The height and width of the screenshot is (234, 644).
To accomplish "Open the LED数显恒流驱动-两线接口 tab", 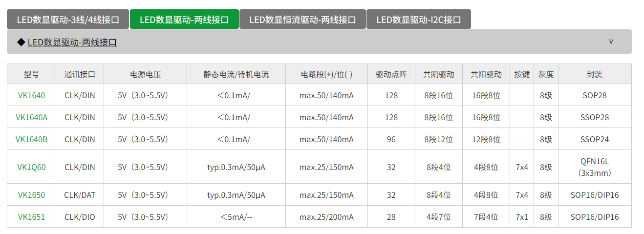I will (x=302, y=20).
